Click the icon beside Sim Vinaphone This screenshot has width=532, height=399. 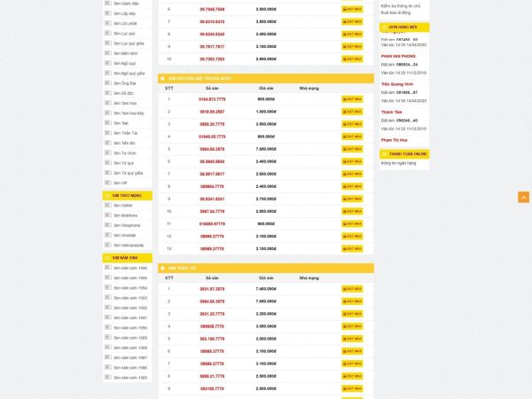[x=107, y=225]
